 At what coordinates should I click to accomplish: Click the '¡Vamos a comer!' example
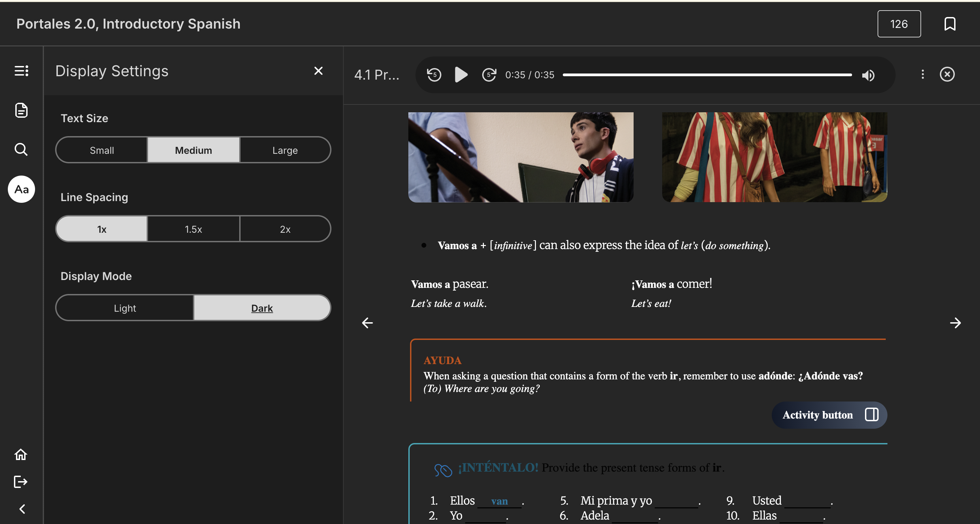click(671, 284)
